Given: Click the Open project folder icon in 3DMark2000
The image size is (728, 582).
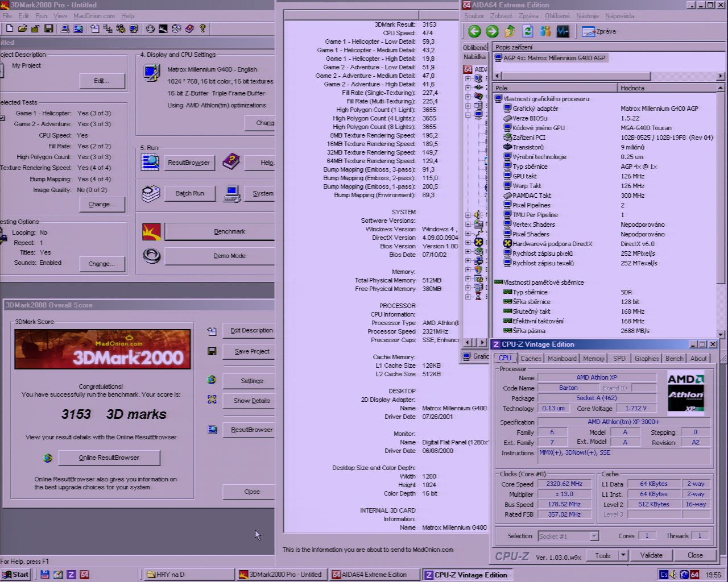Looking at the screenshot, I should click(22, 28).
